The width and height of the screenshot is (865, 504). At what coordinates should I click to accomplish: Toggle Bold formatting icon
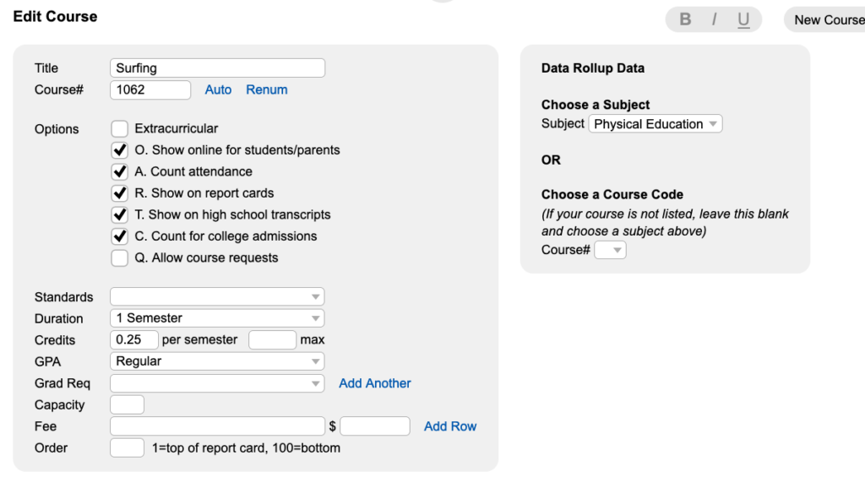(x=685, y=20)
